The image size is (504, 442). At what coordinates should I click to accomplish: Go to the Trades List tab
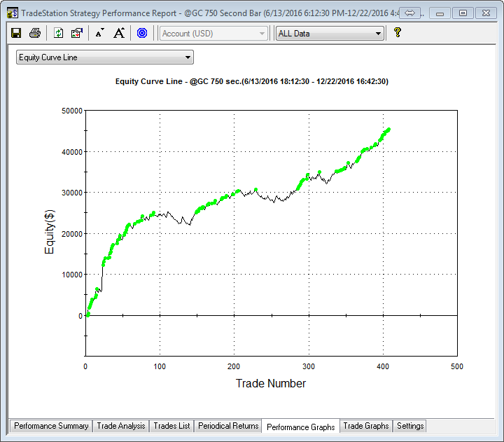point(172,426)
